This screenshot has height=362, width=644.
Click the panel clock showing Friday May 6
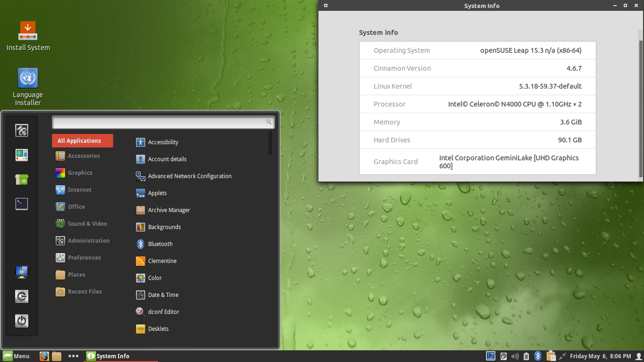coord(600,356)
